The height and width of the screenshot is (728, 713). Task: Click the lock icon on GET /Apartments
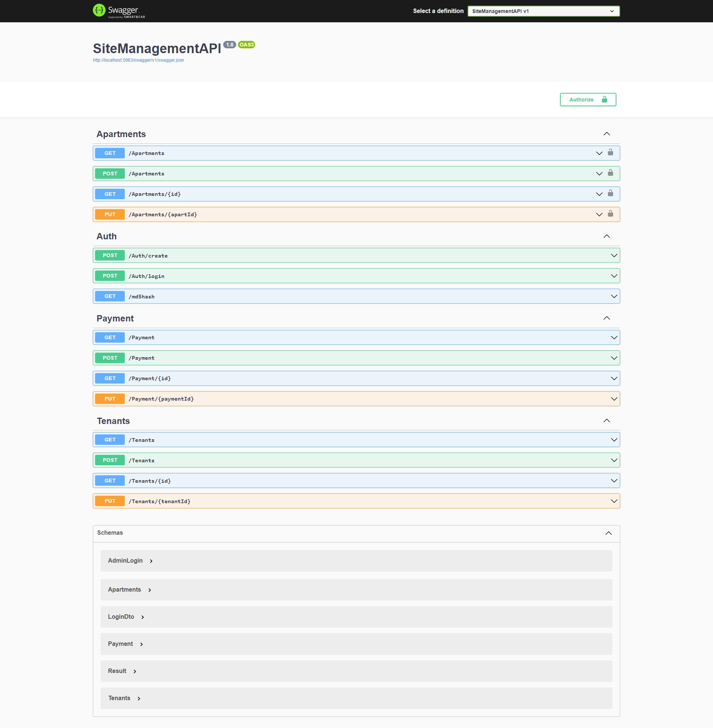(611, 152)
